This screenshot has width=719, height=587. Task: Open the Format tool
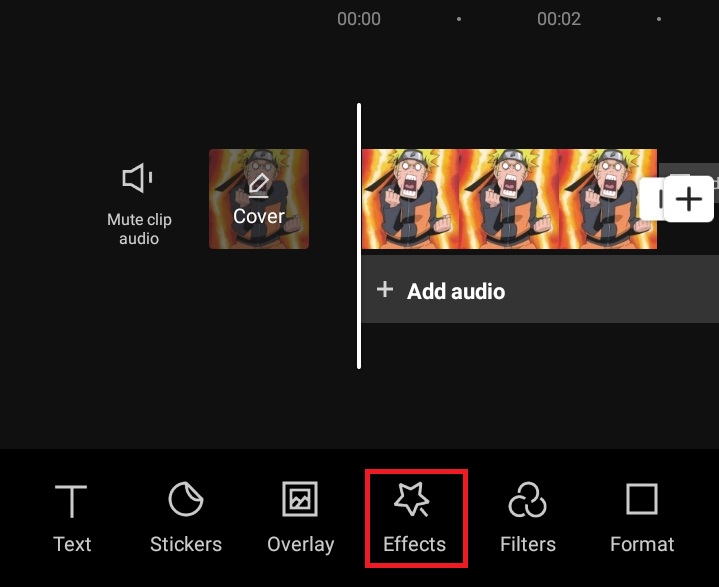(642, 518)
